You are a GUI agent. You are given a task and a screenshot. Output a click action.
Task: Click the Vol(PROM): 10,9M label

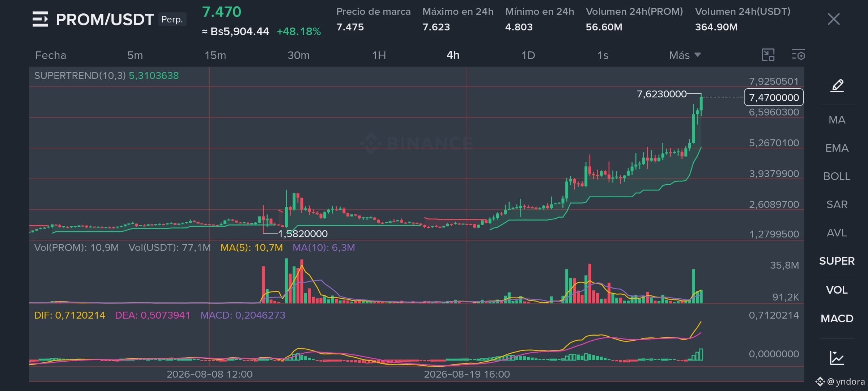pos(76,248)
